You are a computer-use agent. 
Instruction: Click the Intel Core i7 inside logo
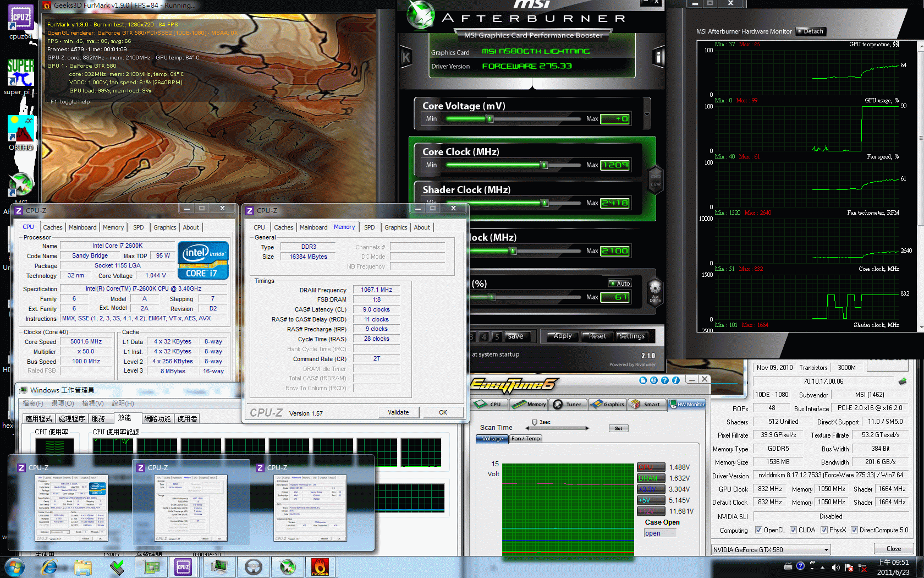[x=203, y=260]
